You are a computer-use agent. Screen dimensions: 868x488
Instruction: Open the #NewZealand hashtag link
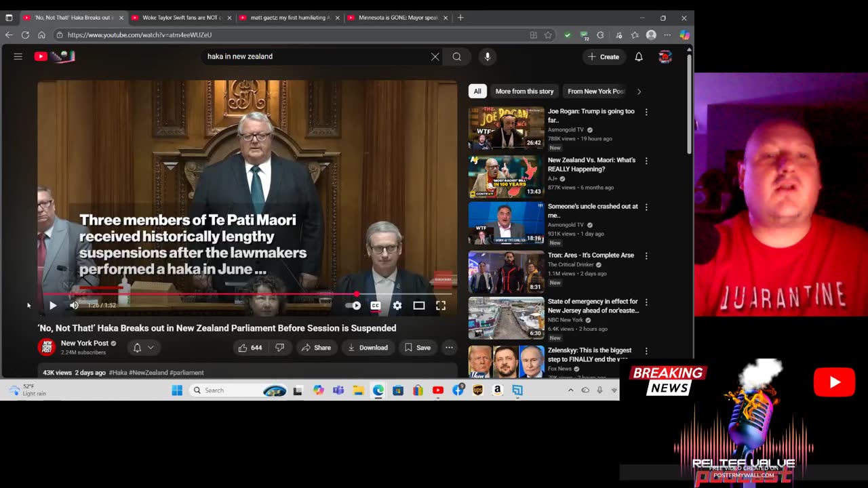tap(149, 373)
